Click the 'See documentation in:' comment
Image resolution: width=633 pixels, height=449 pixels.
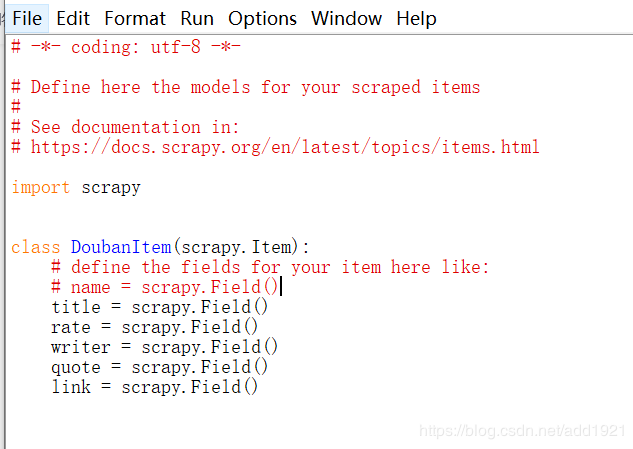click(x=125, y=127)
